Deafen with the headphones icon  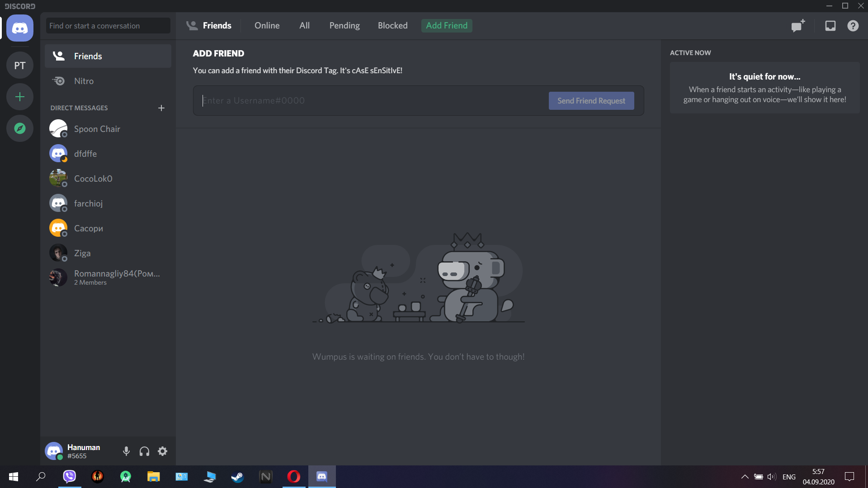[144, 451]
